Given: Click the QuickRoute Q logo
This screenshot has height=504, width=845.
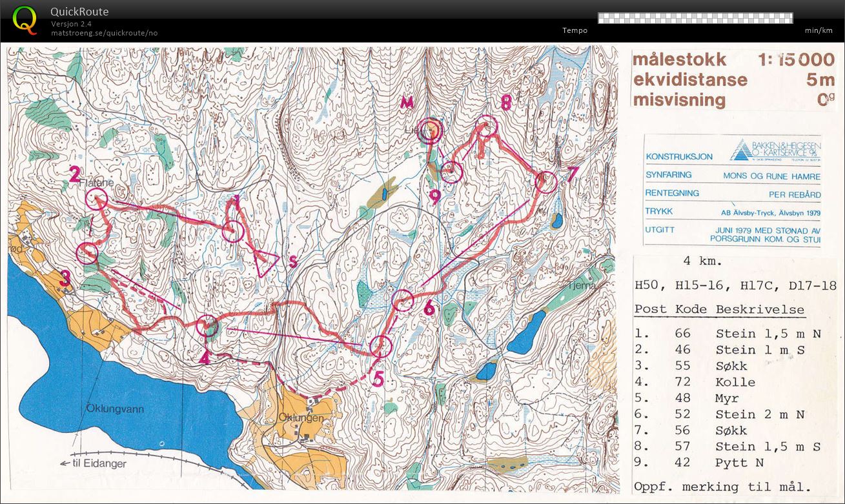Looking at the screenshot, I should pyautogui.click(x=25, y=19).
